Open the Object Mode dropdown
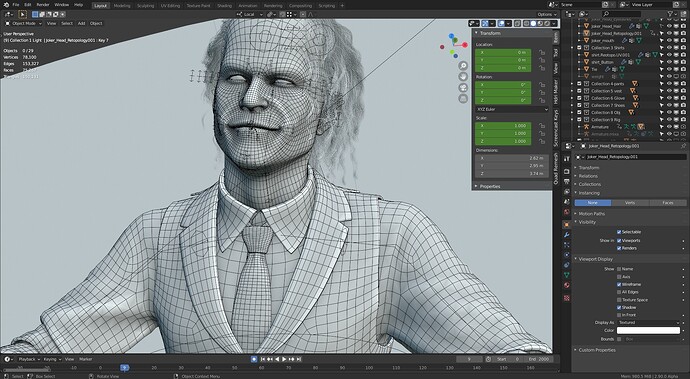This screenshot has width=690, height=379. pyautogui.click(x=24, y=23)
